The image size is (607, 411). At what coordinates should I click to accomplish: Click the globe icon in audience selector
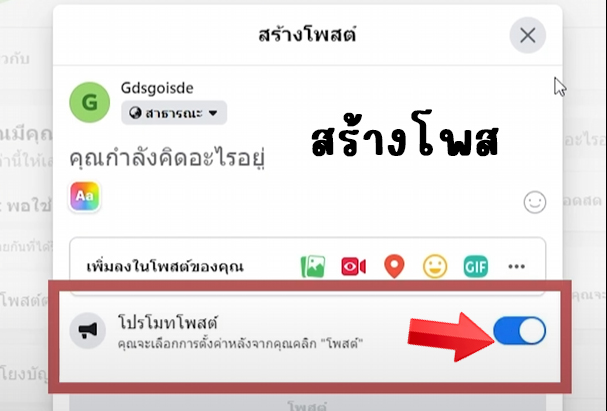click(135, 113)
